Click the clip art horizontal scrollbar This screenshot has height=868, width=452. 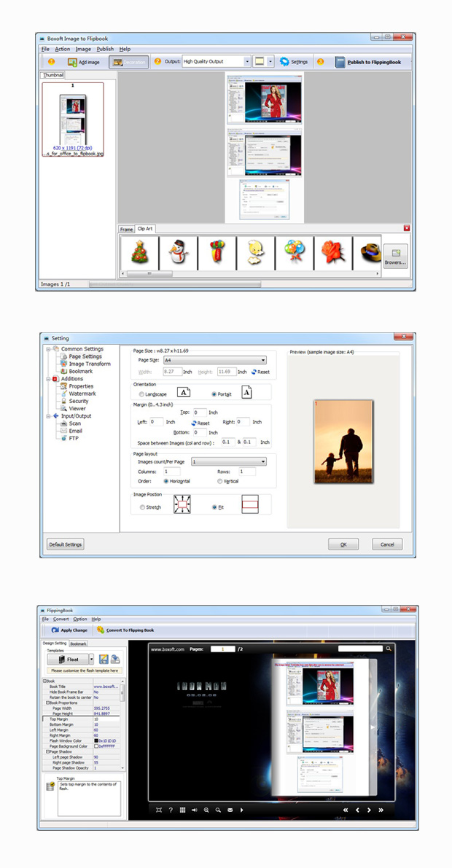[x=250, y=273]
